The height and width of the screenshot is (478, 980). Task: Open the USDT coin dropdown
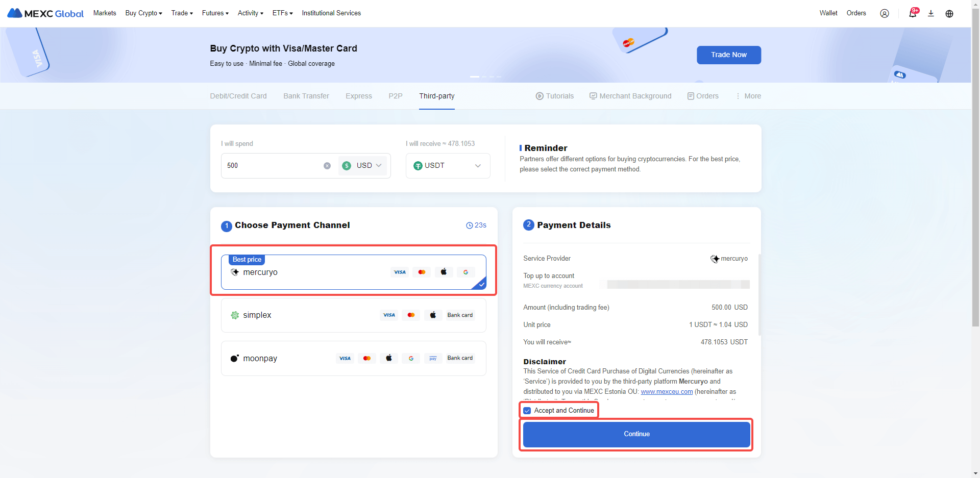448,166
